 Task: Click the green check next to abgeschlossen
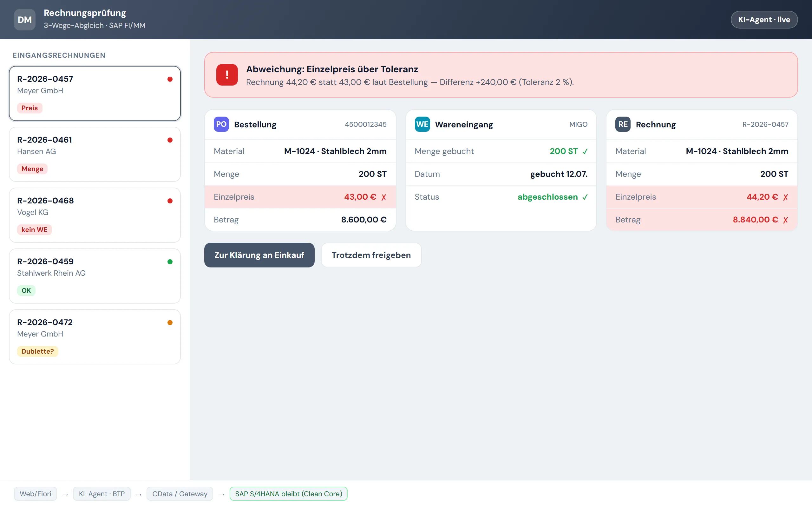coord(585,197)
